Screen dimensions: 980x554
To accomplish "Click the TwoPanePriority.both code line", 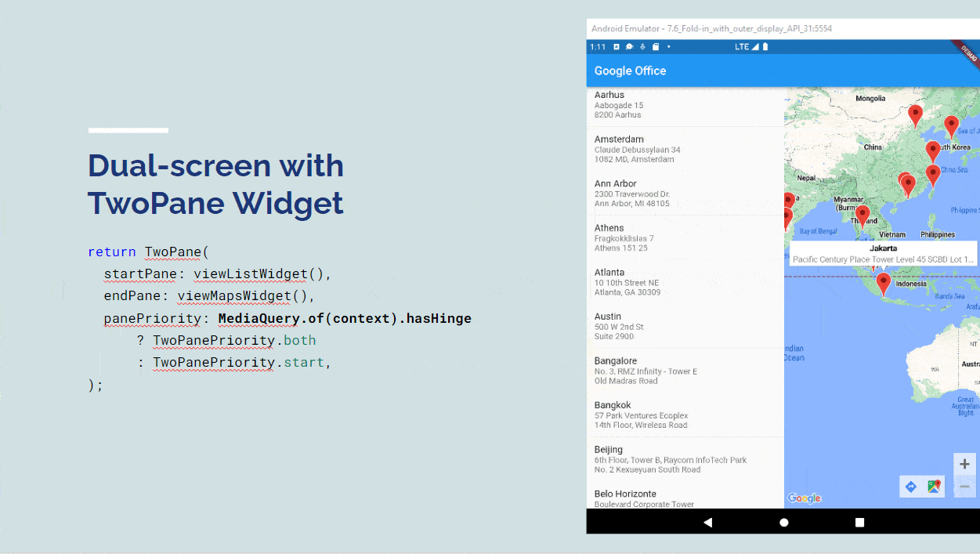I will coord(234,340).
